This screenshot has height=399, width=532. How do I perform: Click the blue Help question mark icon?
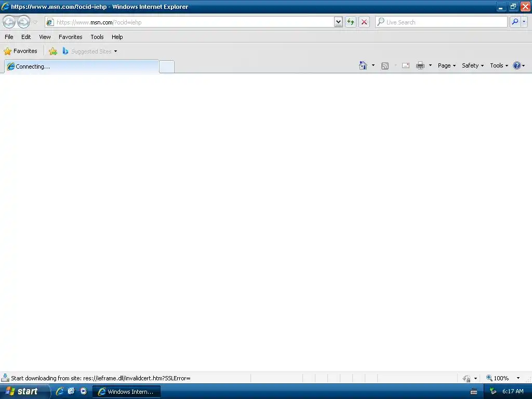[x=517, y=65]
